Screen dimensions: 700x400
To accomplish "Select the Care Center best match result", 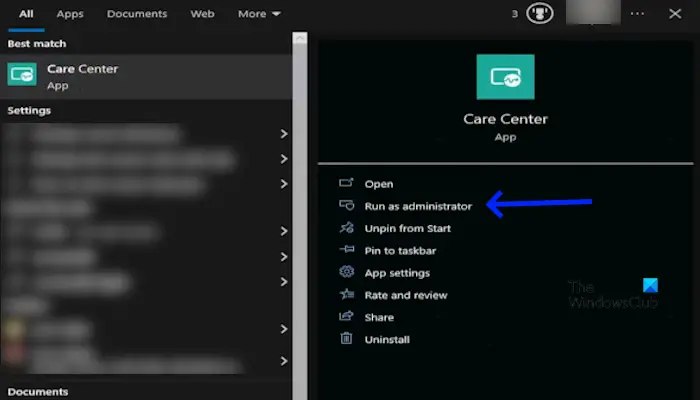I will point(146,77).
